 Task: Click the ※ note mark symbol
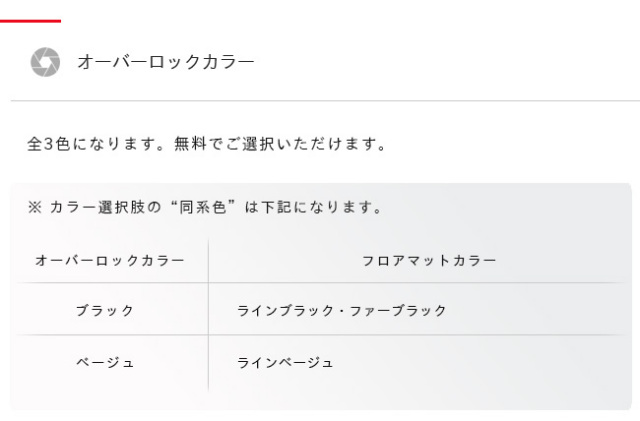pos(33,208)
